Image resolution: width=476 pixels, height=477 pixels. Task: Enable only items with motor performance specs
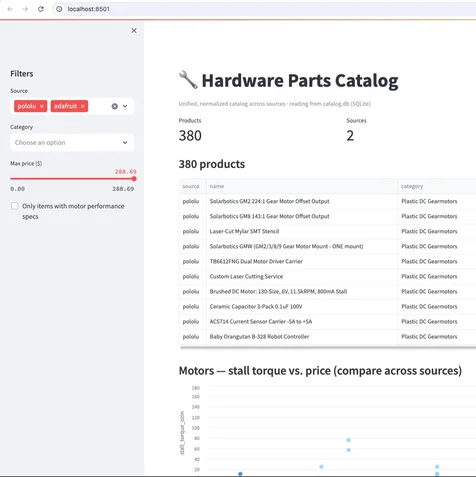coord(14,206)
